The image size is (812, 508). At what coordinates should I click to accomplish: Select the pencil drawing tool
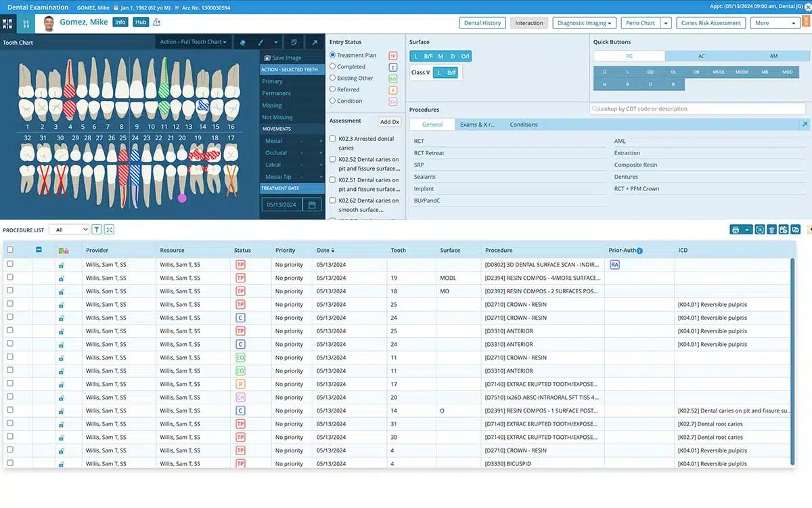[261, 41]
